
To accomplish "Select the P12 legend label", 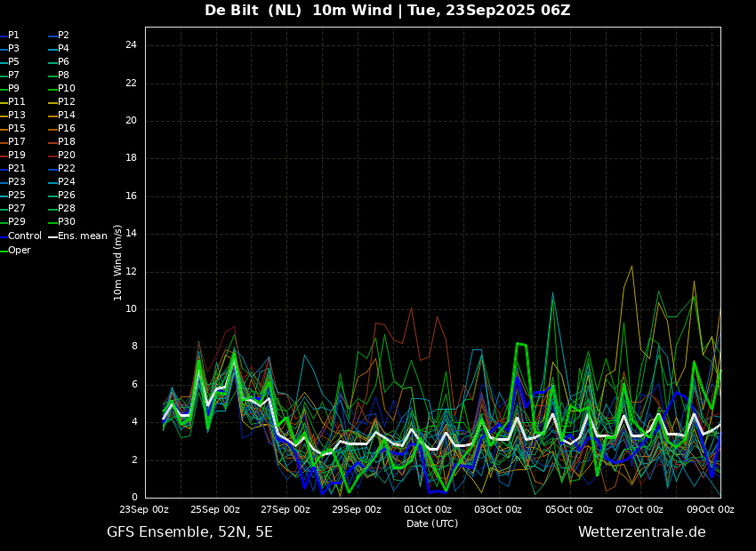I will [x=67, y=102].
